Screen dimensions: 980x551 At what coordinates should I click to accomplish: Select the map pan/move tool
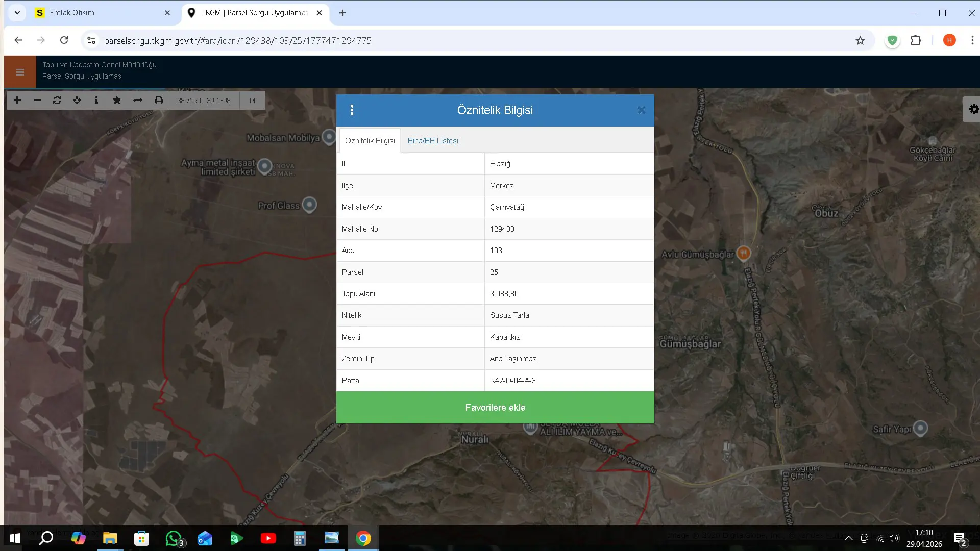77,101
